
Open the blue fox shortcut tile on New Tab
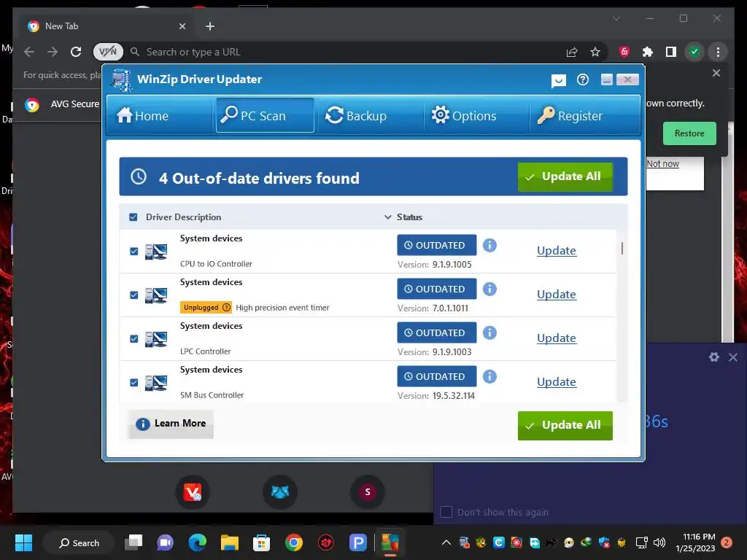coord(280,492)
